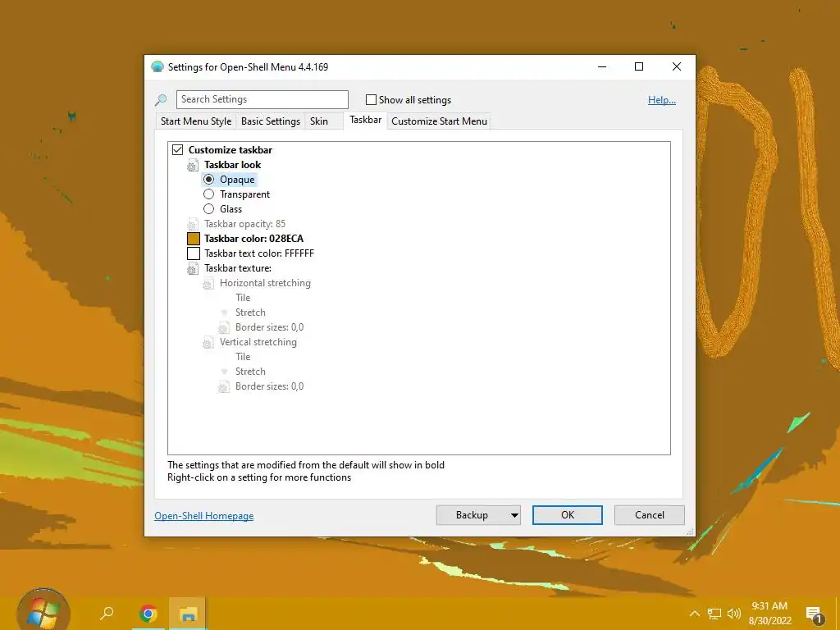Click icon next to Border sizes under Horizontal stretching

tap(224, 327)
